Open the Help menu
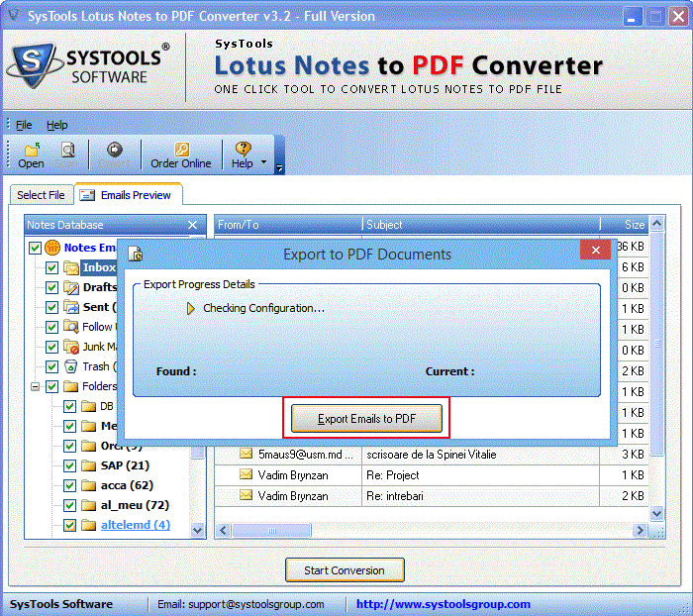The width and height of the screenshot is (693, 616). (57, 125)
